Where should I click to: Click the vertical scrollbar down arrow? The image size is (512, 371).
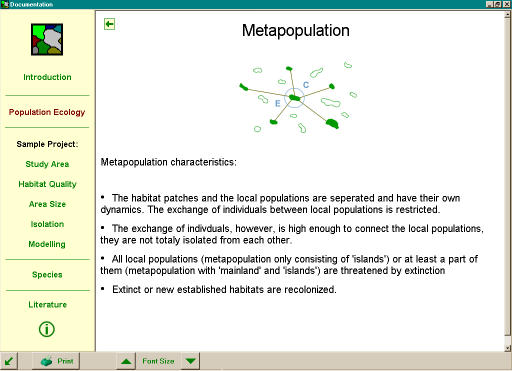[508, 348]
